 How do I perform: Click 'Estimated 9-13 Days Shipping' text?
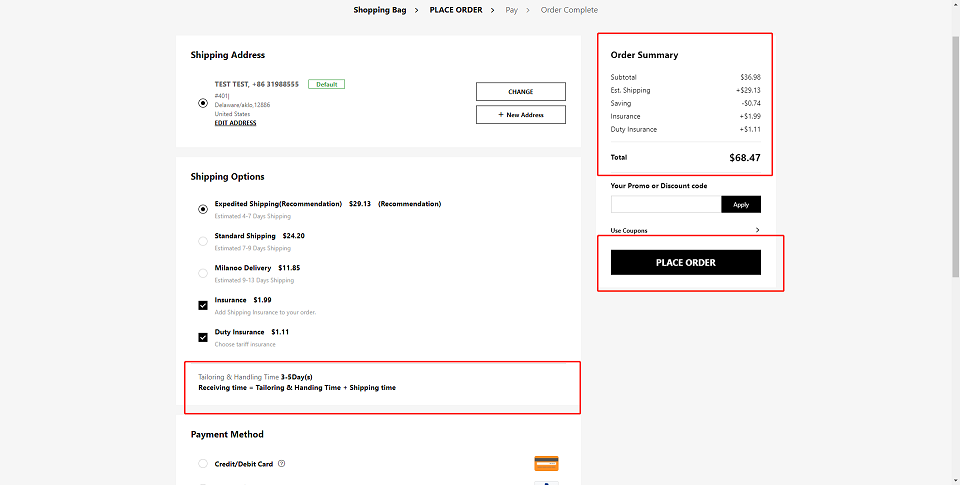pyautogui.click(x=254, y=280)
